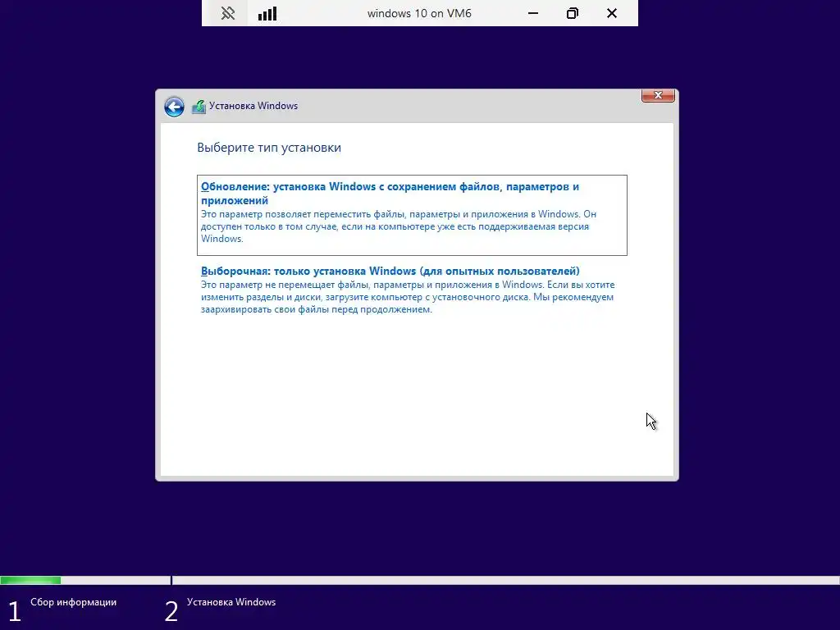Click the unpin icon in VM connection bar
The image size is (840, 630).
(x=228, y=13)
